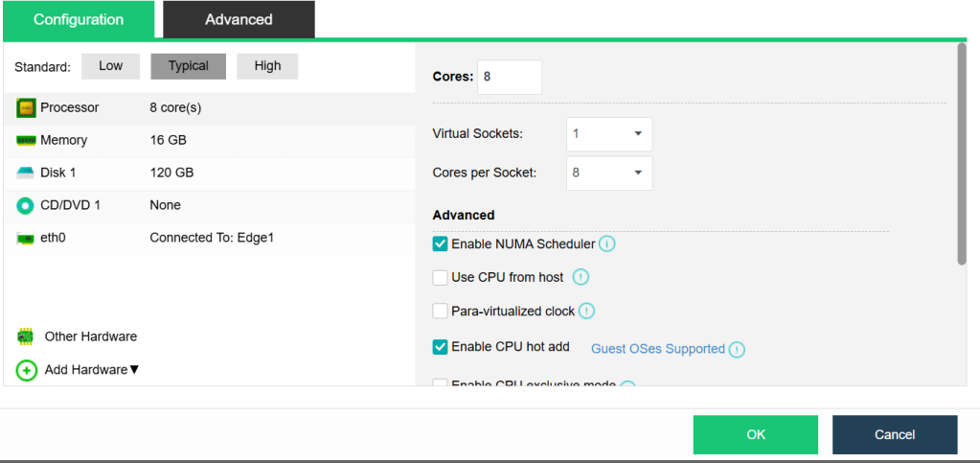The width and height of the screenshot is (980, 463).
Task: Choose the High standard preset
Action: tap(268, 66)
